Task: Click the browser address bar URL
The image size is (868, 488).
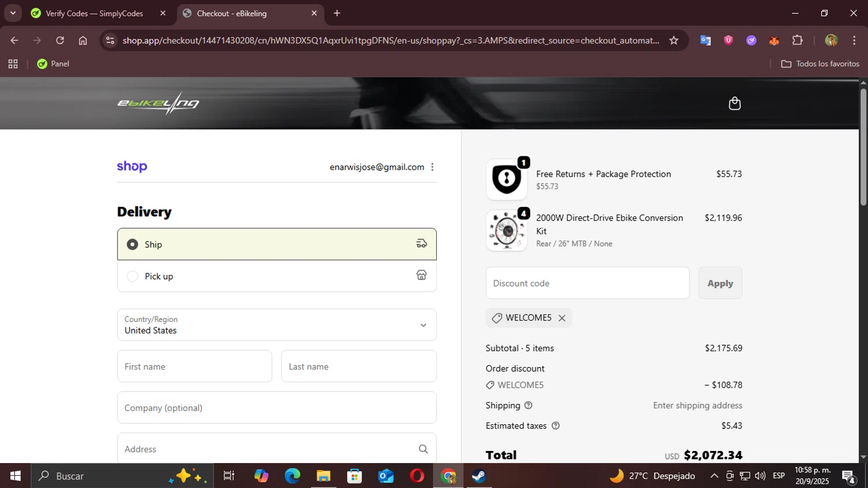Action: [391, 41]
